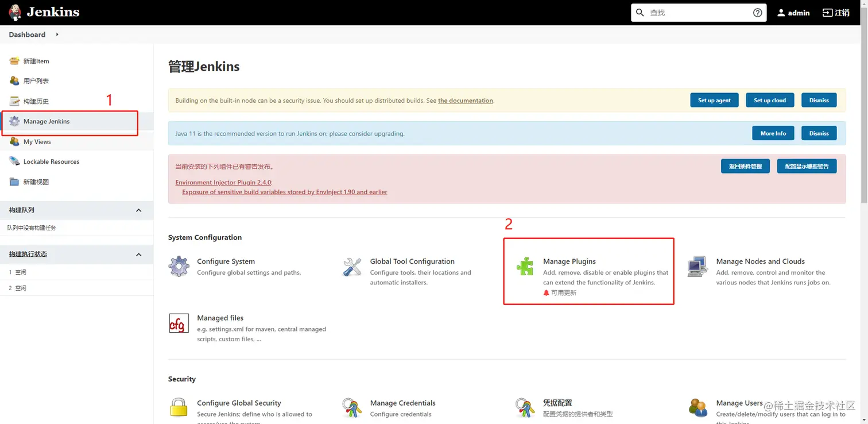Click executor 2 空闲 row
Image resolution: width=868 pixels, height=424 pixels.
pos(76,288)
